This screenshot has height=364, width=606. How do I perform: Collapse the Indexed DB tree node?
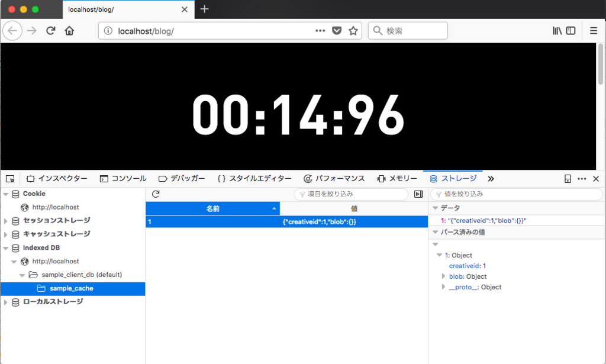tap(6, 247)
